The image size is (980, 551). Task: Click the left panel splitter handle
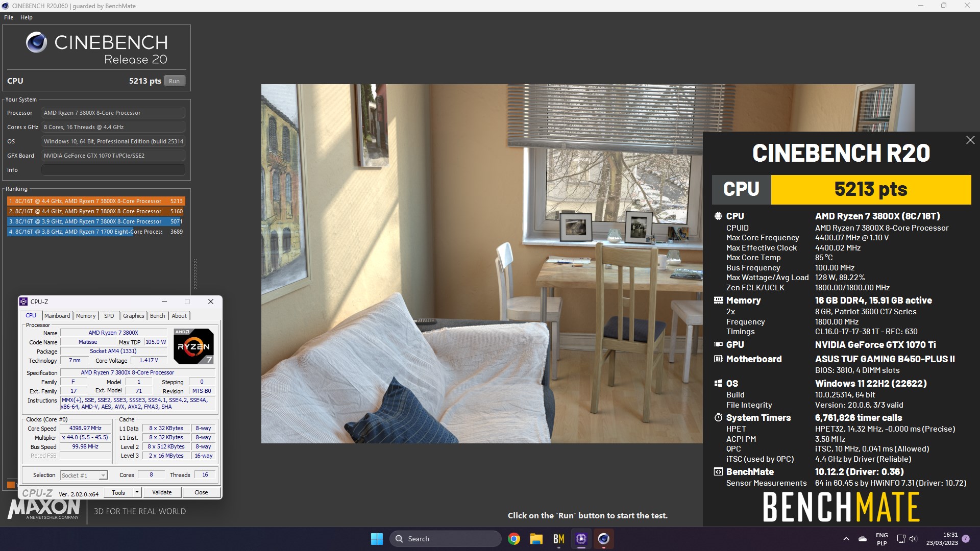click(x=195, y=274)
